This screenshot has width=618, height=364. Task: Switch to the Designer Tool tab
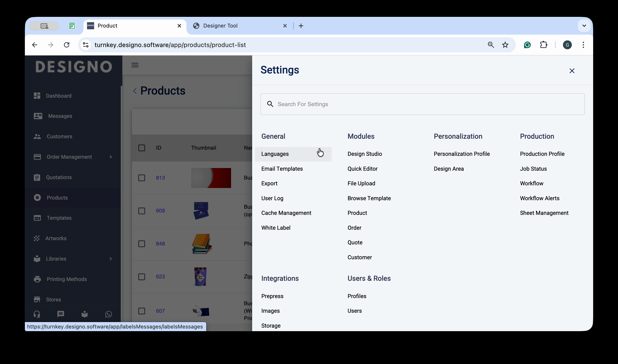coord(220,26)
